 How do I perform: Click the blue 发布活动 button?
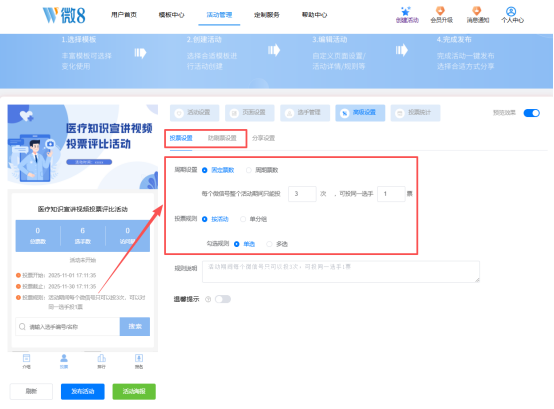coord(83,391)
